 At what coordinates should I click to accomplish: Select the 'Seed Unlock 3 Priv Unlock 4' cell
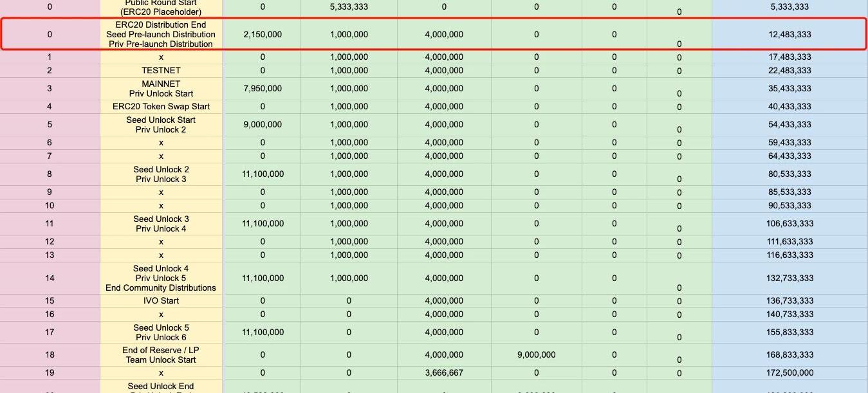(161, 224)
